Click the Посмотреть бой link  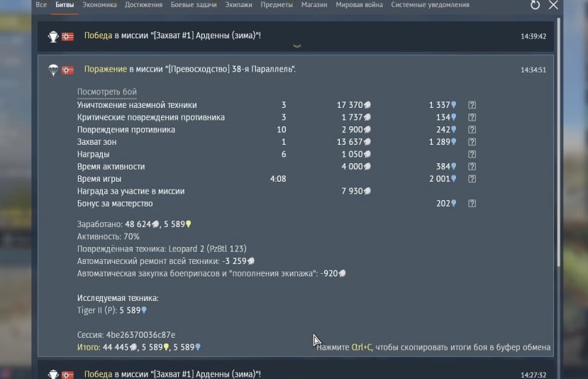tap(107, 92)
